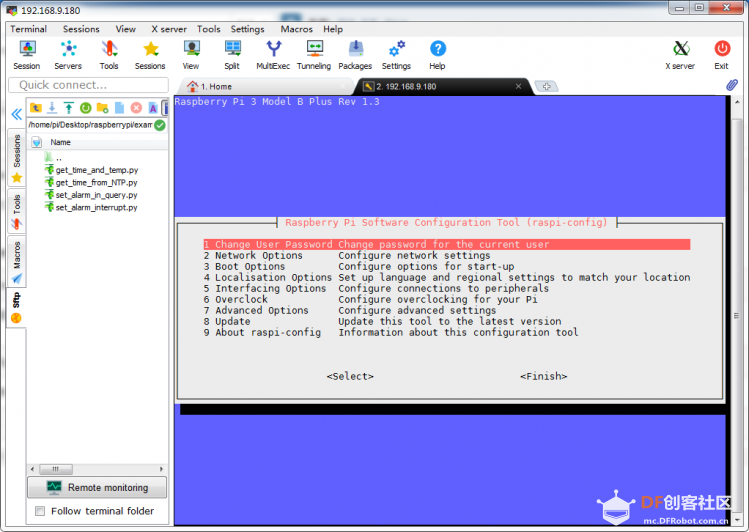Click the SFTP download arrow icon
The width and height of the screenshot is (749, 532).
click(x=52, y=108)
